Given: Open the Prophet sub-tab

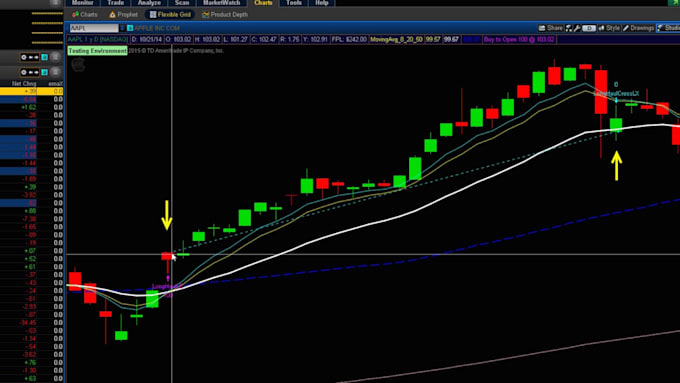Looking at the screenshot, I should (124, 14).
